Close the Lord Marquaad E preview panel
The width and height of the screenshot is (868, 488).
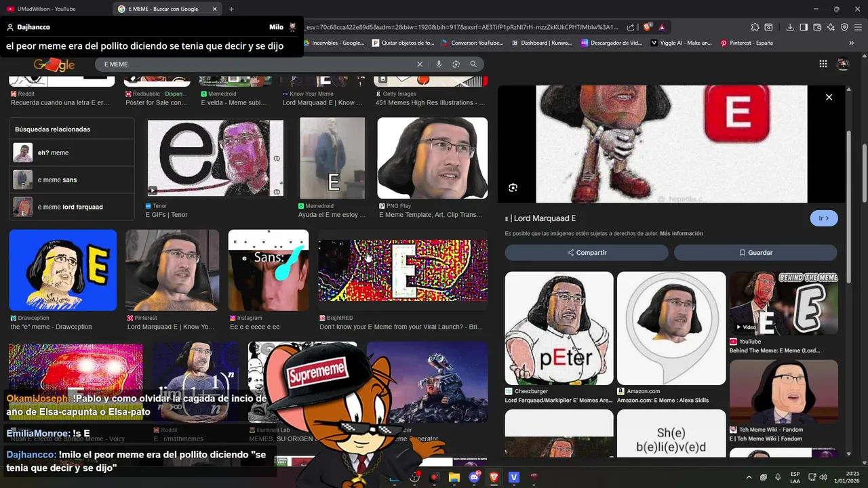pyautogui.click(x=829, y=97)
